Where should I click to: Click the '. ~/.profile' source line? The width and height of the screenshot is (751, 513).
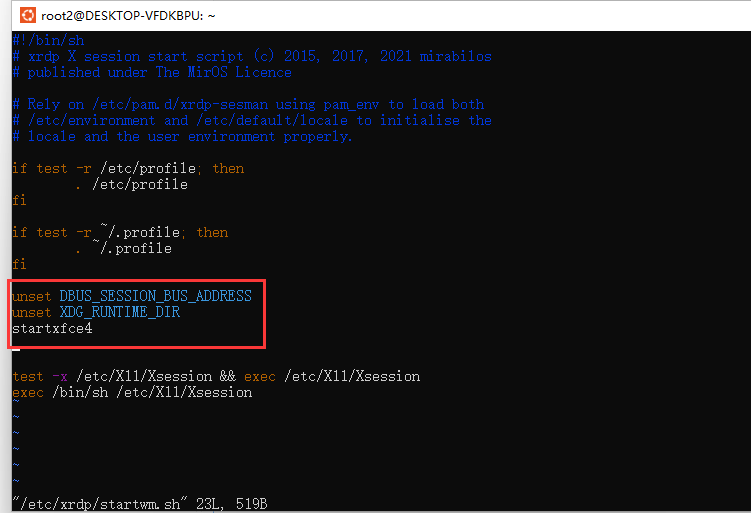124,248
